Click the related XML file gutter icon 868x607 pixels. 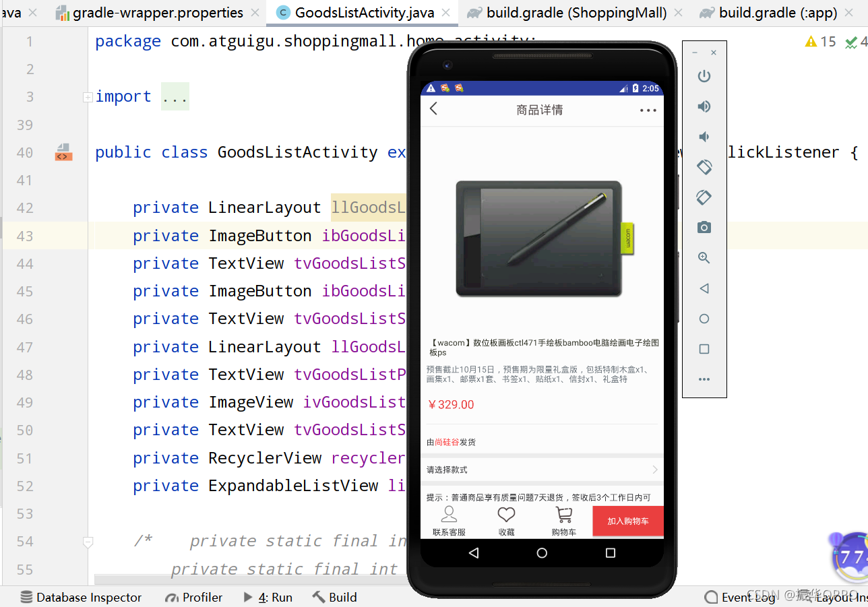coord(63,152)
